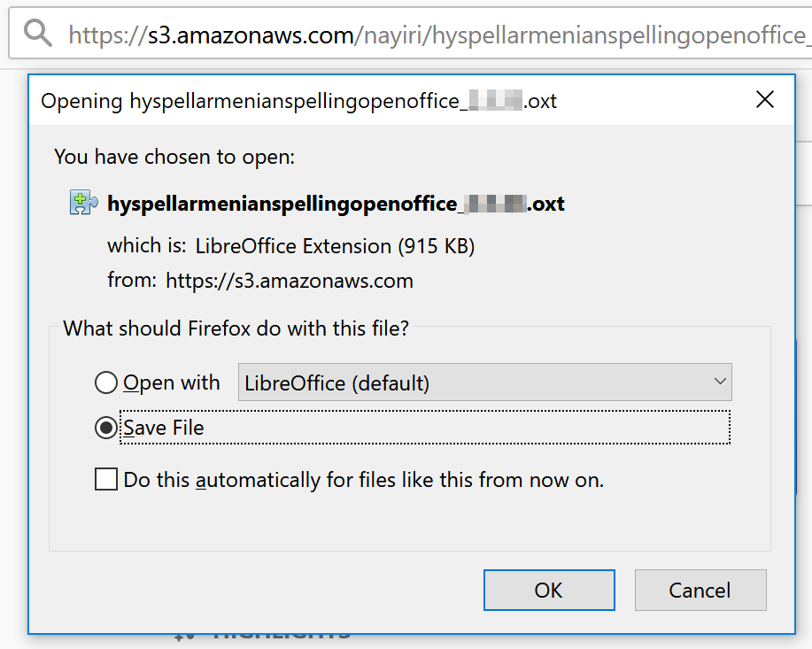The width and height of the screenshot is (812, 649).
Task: Choose the "Save File" radio option
Action: point(106,428)
